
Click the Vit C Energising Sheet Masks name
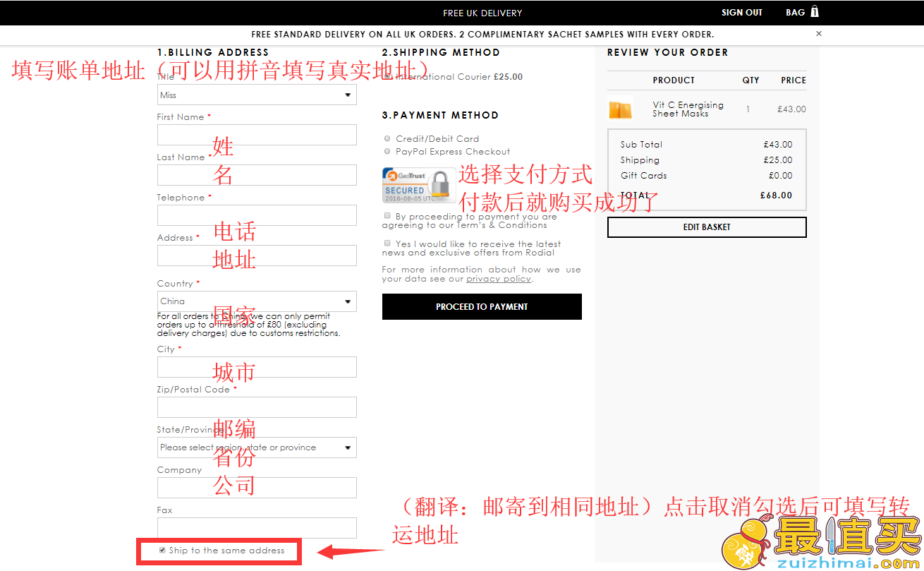[x=688, y=109]
